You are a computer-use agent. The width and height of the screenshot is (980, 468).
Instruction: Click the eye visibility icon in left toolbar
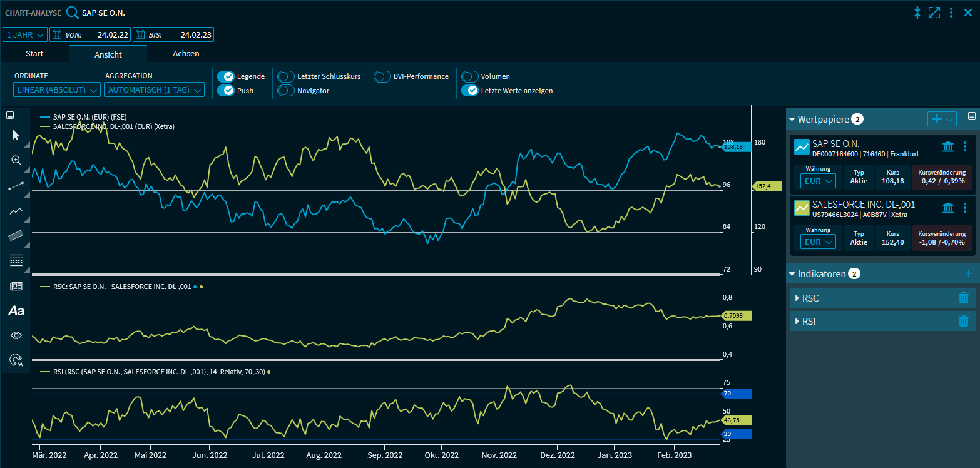pyautogui.click(x=16, y=335)
